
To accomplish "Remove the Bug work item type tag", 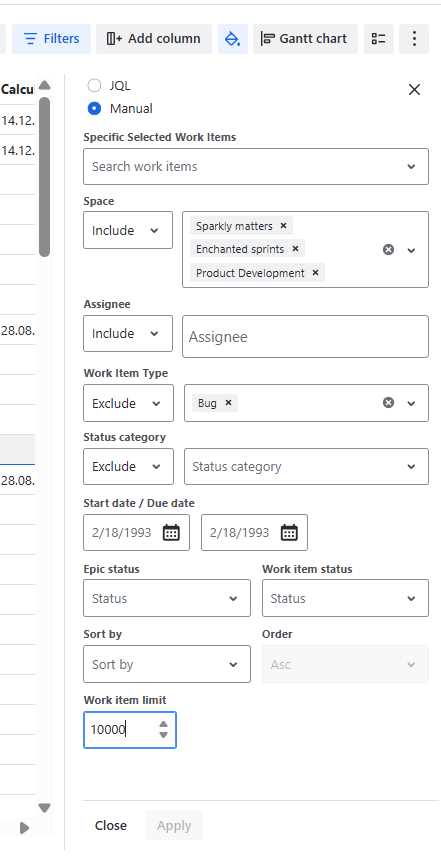I will click(228, 403).
